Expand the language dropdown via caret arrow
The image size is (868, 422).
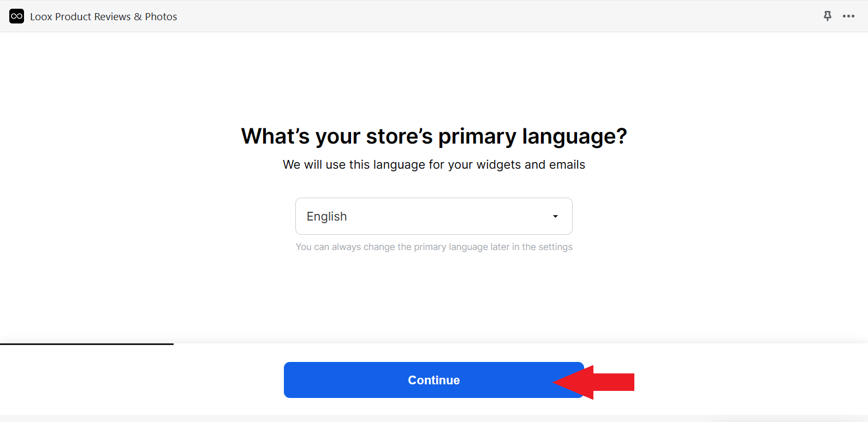[555, 217]
